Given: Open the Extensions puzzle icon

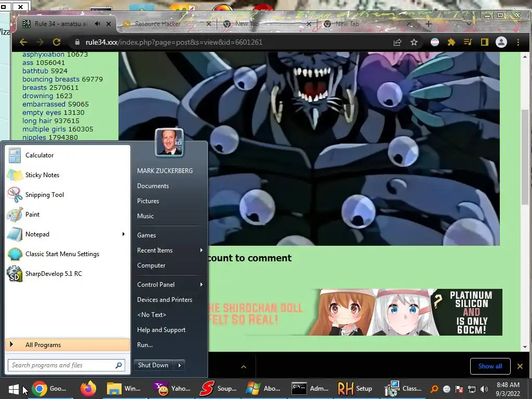Looking at the screenshot, I should pos(451,42).
